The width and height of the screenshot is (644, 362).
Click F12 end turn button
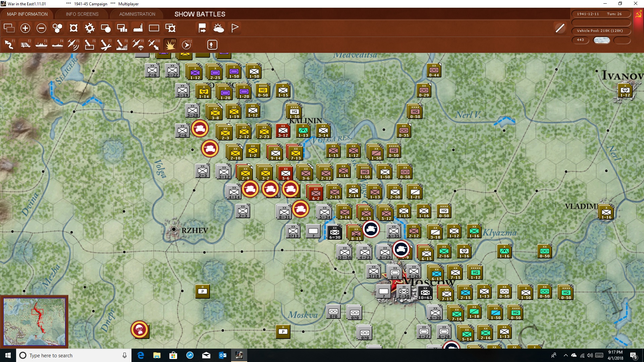point(186,45)
